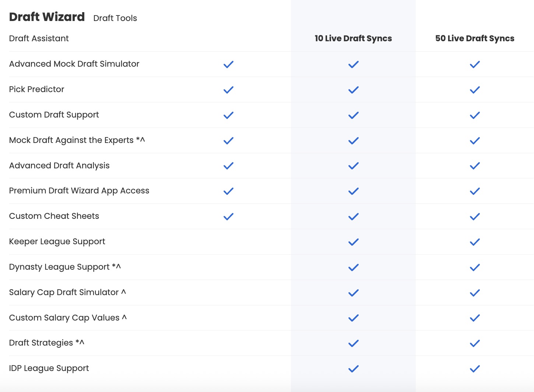This screenshot has width=534, height=392.
Task: Click Advanced Mock Draft Simulator checkmark in first column
Action: [x=228, y=64]
